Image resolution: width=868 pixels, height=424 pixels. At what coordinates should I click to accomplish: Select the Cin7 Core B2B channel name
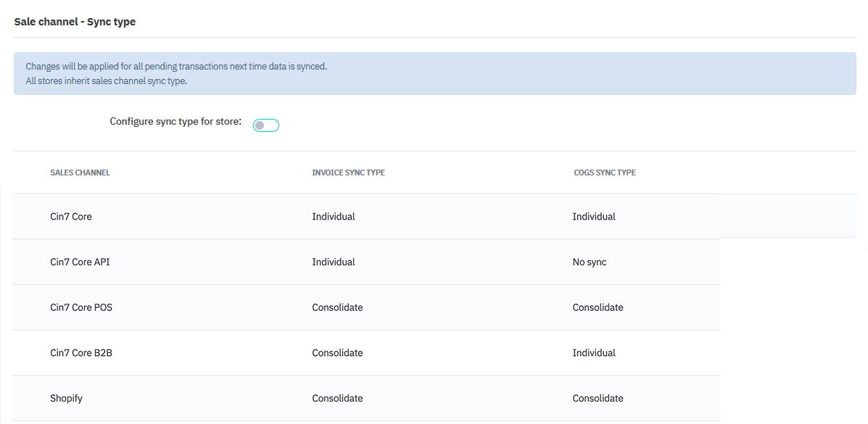[x=81, y=353]
